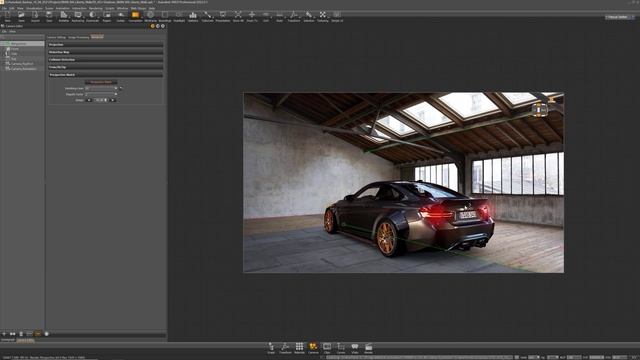Activate the Transform tool in the top toolbar

click(294, 16)
